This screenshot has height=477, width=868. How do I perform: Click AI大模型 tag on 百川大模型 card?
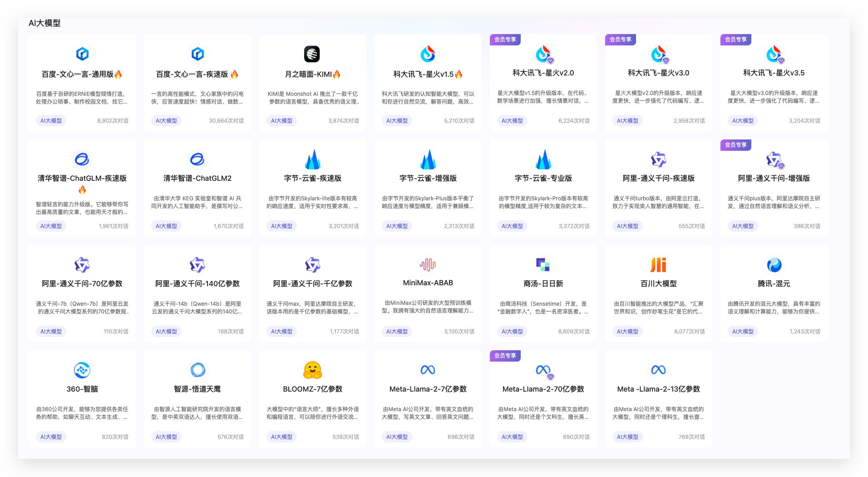(627, 332)
